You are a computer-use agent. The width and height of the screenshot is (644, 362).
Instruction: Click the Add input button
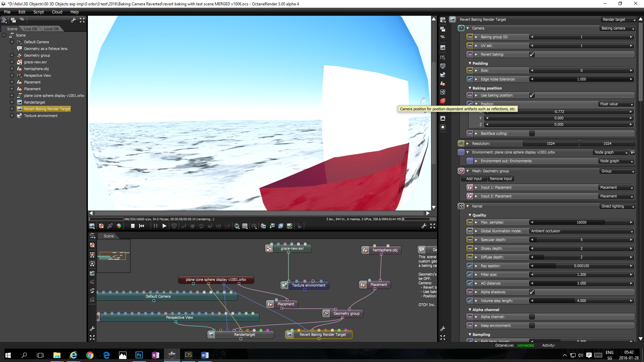click(474, 179)
